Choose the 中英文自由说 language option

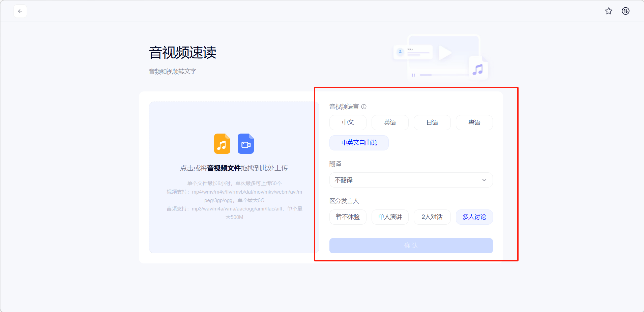[x=359, y=143]
